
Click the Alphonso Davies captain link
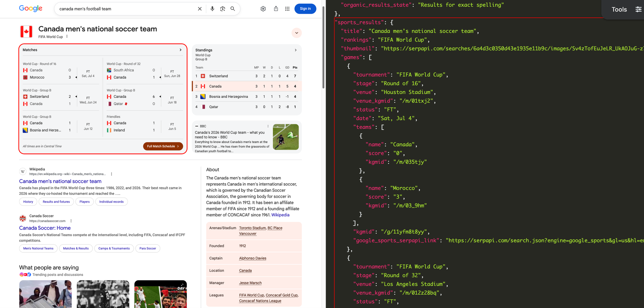point(253,258)
